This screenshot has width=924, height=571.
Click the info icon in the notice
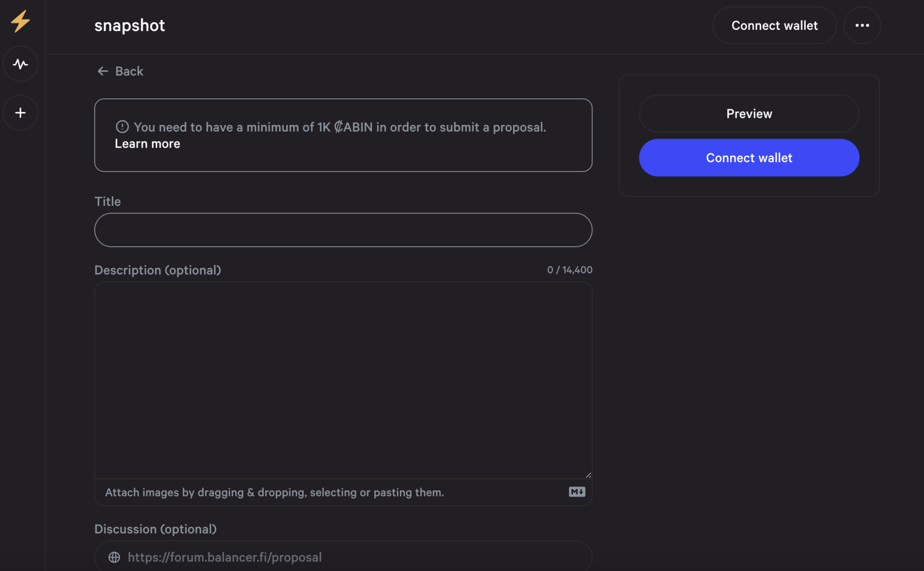pos(122,127)
